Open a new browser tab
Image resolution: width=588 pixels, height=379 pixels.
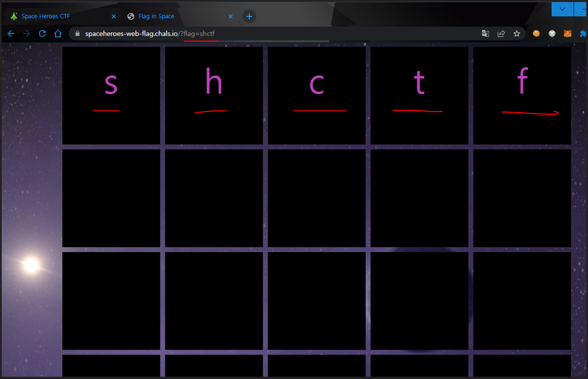(249, 16)
